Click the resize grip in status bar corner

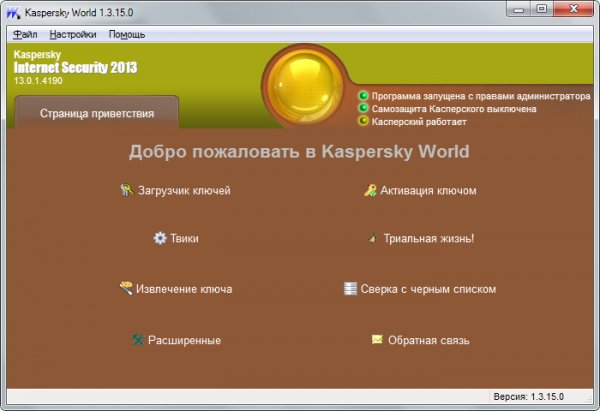(x=588, y=398)
